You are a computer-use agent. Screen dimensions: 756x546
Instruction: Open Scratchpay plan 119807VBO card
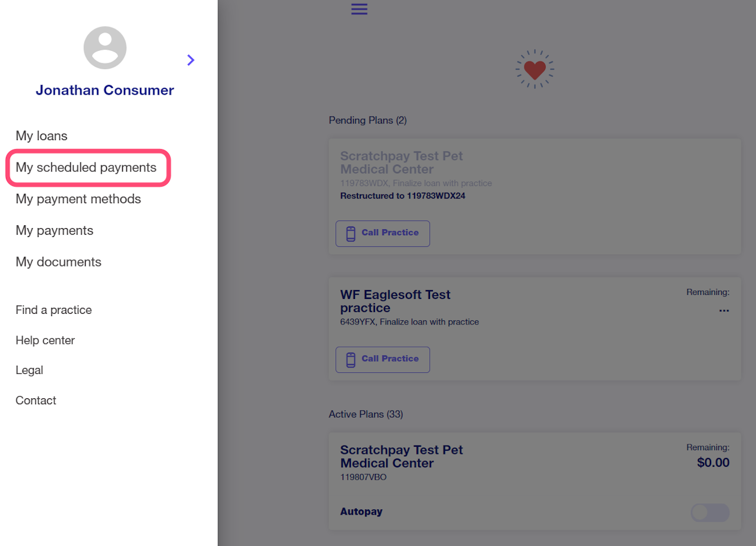(x=472, y=464)
